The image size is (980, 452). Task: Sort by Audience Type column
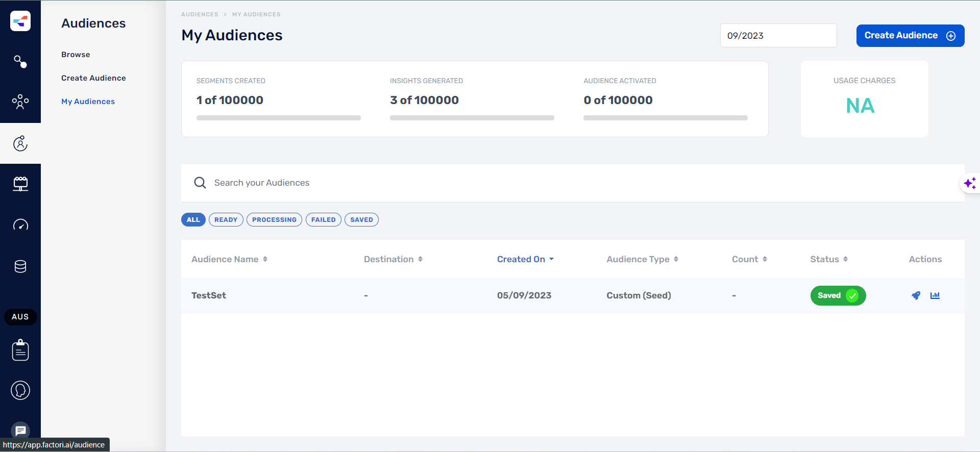(643, 259)
